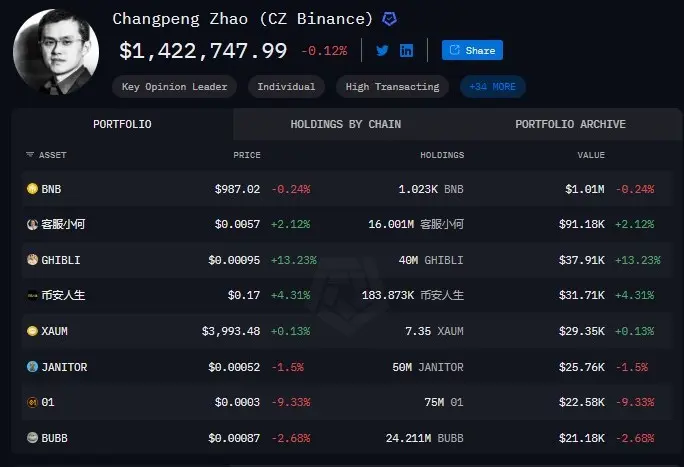Viewport: 684px width, 467px height.
Task: Sort by the PRICE column header
Action: [246, 155]
